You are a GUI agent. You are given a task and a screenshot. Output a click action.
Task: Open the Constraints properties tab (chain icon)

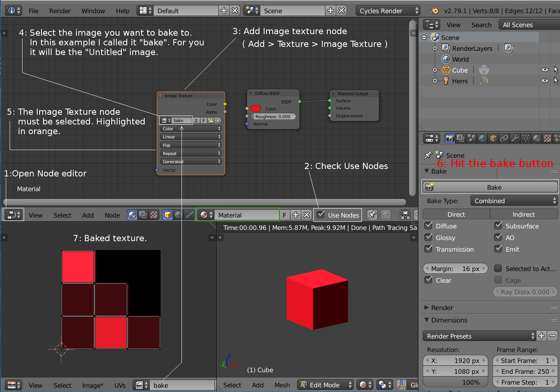pyautogui.click(x=504, y=138)
